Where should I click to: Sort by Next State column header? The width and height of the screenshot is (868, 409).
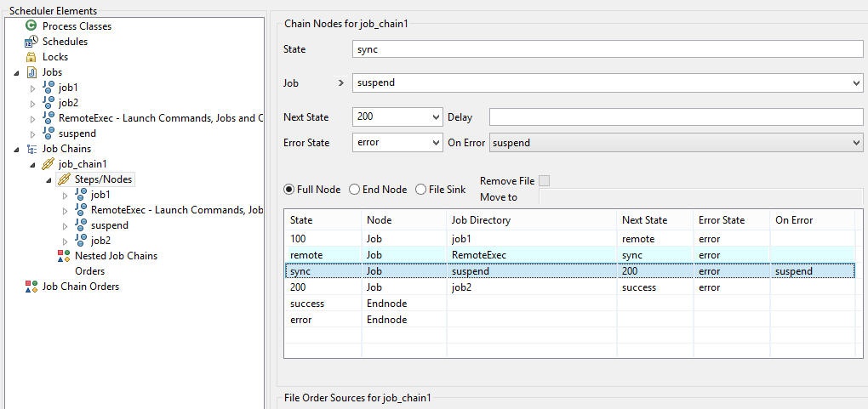[655, 219]
